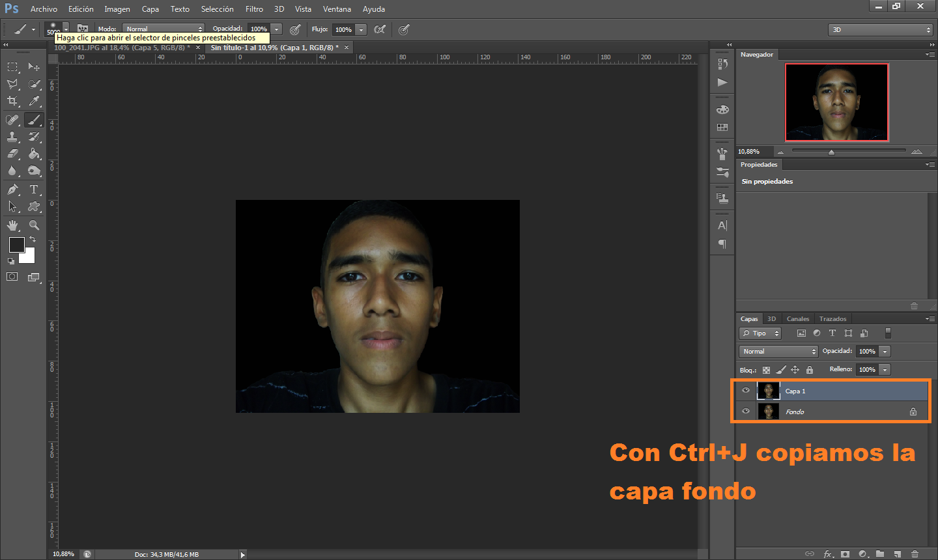
Task: Toggle Quick Mask mode
Action: coord(12,277)
